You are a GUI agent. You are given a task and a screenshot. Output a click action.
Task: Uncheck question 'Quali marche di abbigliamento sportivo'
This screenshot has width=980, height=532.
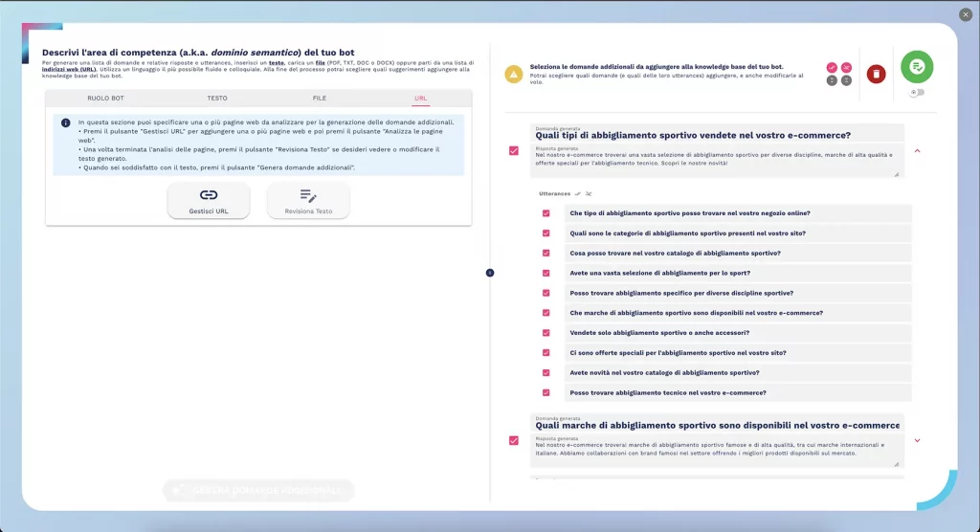coord(514,441)
